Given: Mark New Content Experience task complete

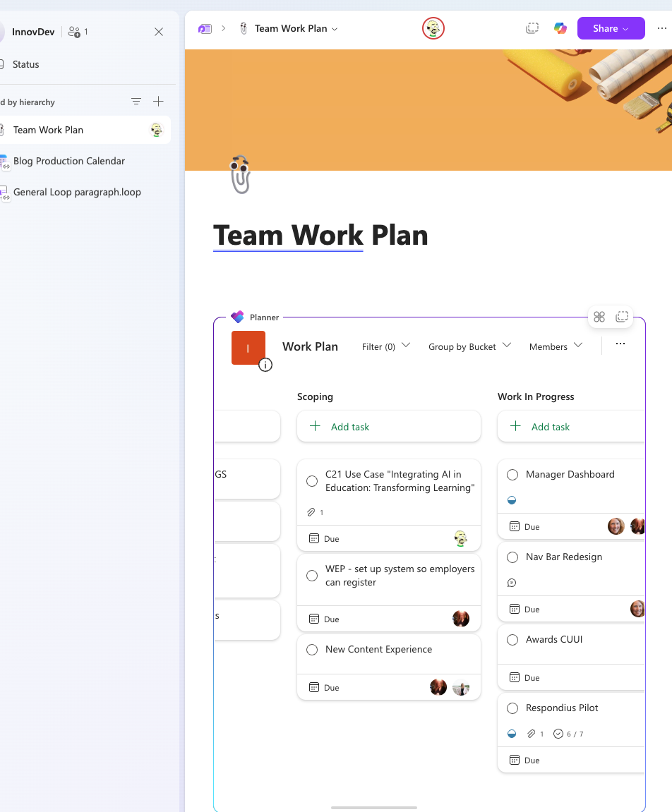Looking at the screenshot, I should pyautogui.click(x=312, y=650).
